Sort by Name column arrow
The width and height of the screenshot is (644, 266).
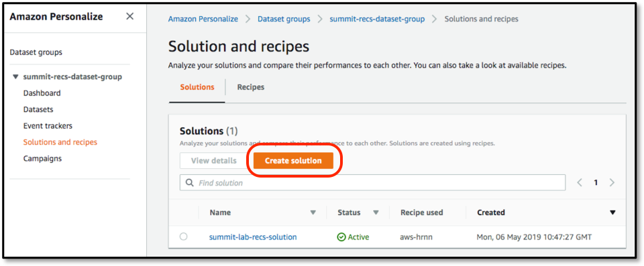click(x=313, y=212)
